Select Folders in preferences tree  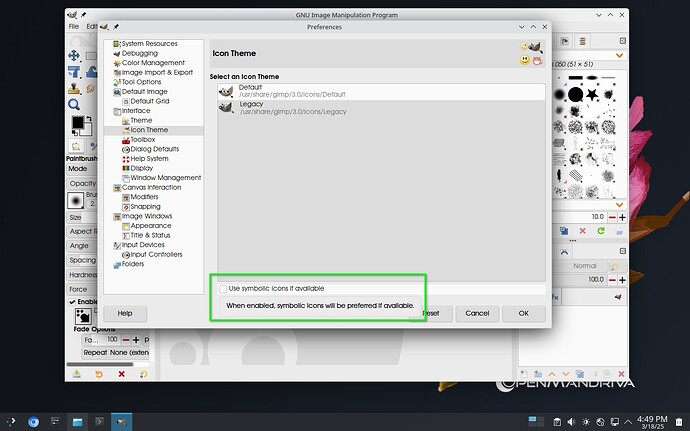[132, 264]
